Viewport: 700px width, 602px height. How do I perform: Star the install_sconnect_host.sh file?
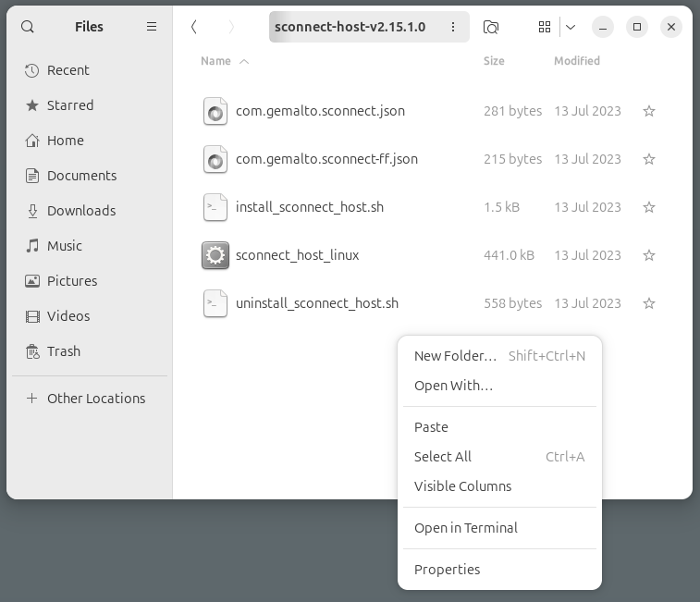(x=649, y=207)
